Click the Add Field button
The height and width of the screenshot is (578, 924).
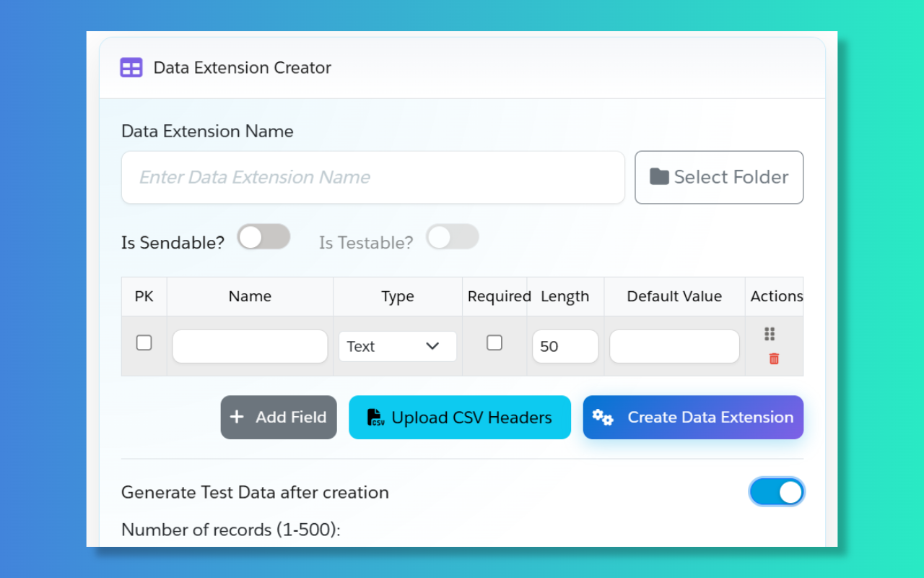279,417
